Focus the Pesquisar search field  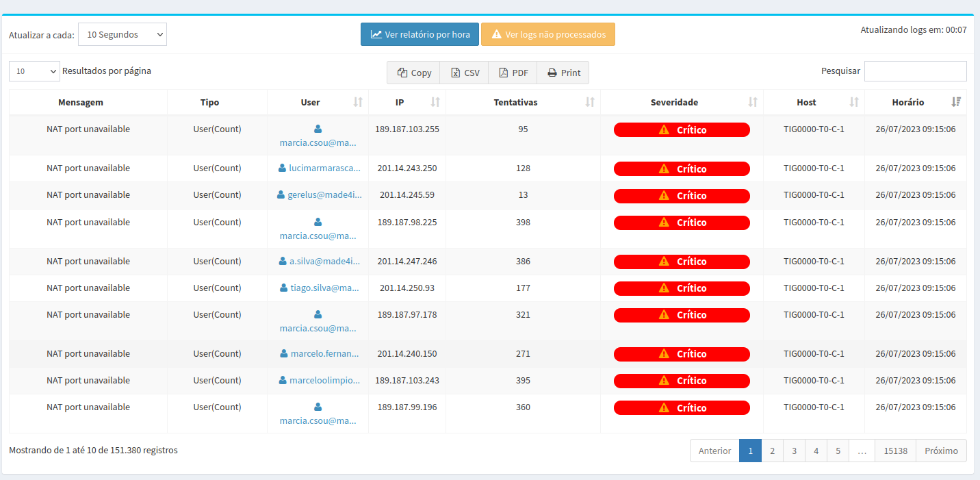coord(915,71)
